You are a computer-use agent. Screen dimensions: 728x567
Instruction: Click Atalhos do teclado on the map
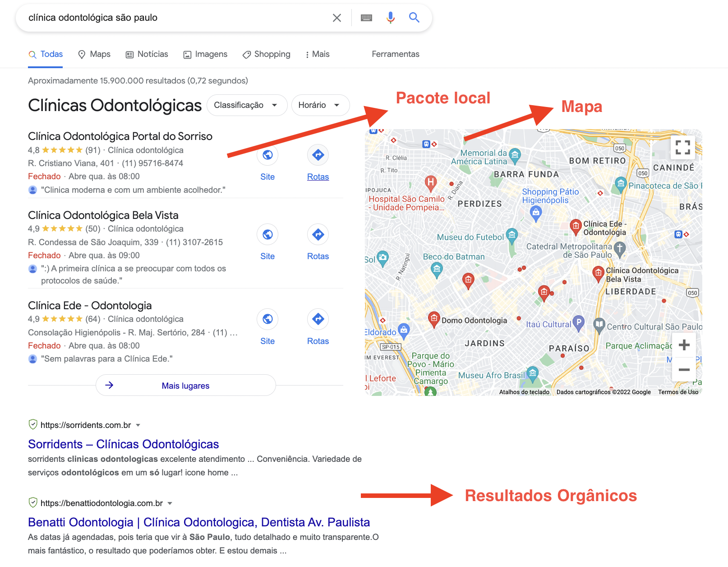[x=524, y=392]
